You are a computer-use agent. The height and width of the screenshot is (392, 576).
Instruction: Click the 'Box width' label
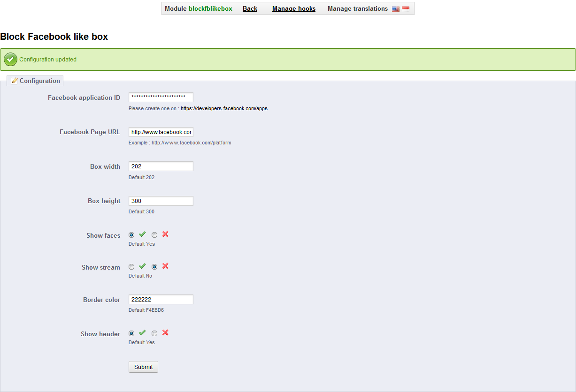[105, 166]
